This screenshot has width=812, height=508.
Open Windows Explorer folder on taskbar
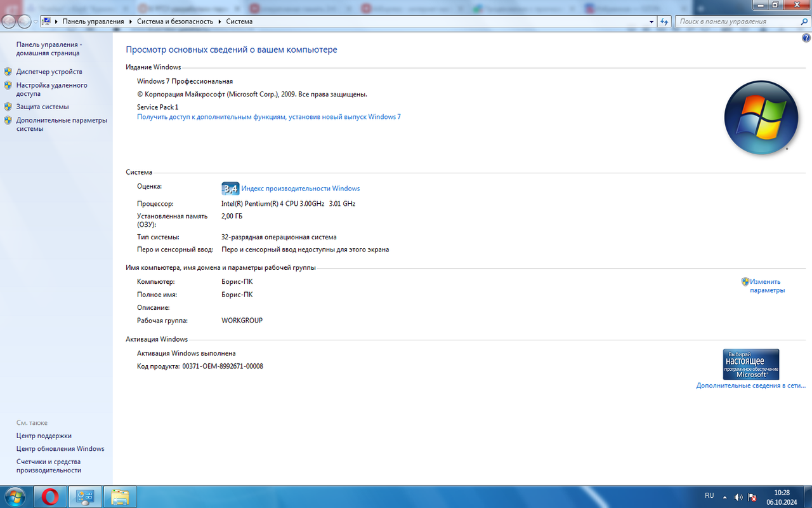[119, 497]
